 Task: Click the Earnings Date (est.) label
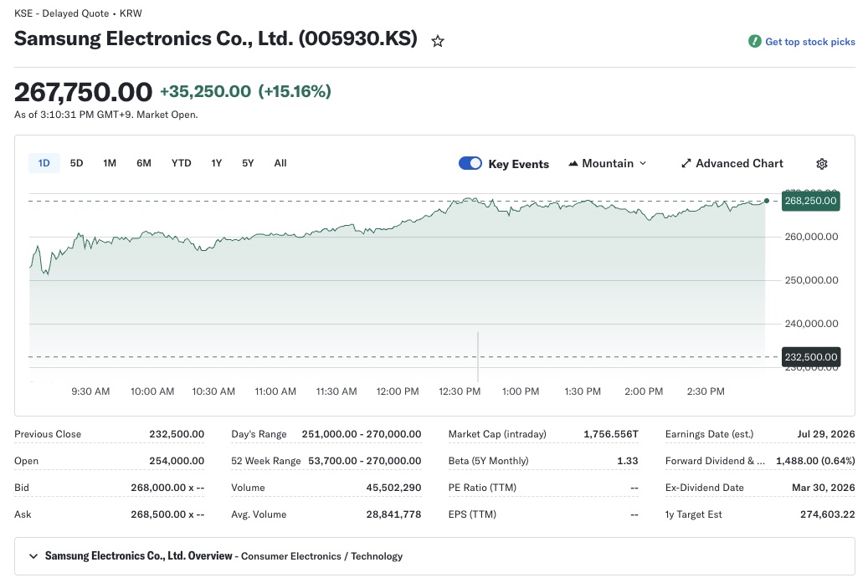pos(709,434)
